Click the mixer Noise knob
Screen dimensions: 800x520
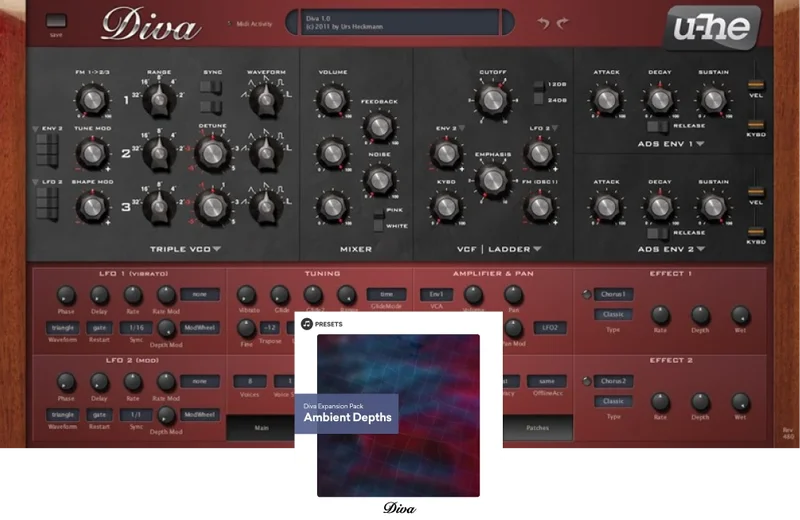click(x=379, y=180)
